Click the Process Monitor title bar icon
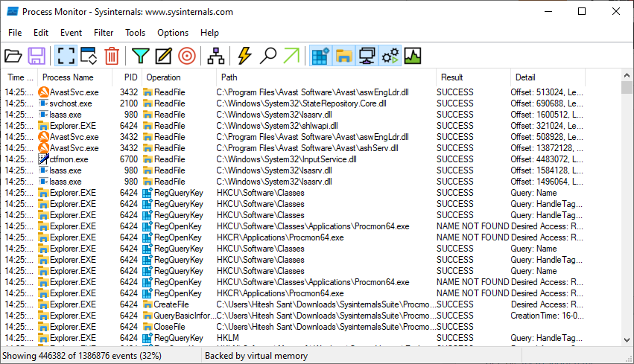Viewport: 634px width, 364px height. 13,12
